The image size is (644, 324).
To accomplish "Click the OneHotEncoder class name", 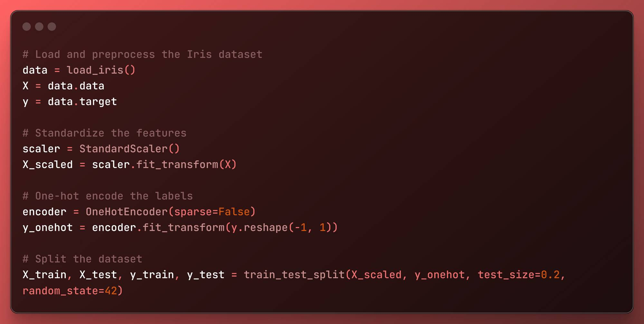I will click(x=127, y=212).
